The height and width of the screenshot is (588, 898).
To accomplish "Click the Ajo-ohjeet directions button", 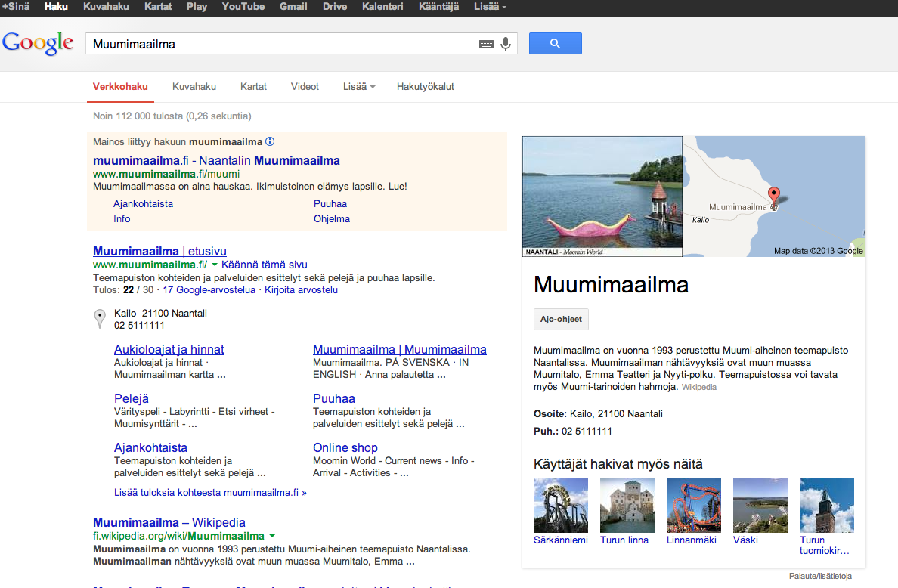I will (x=561, y=320).
